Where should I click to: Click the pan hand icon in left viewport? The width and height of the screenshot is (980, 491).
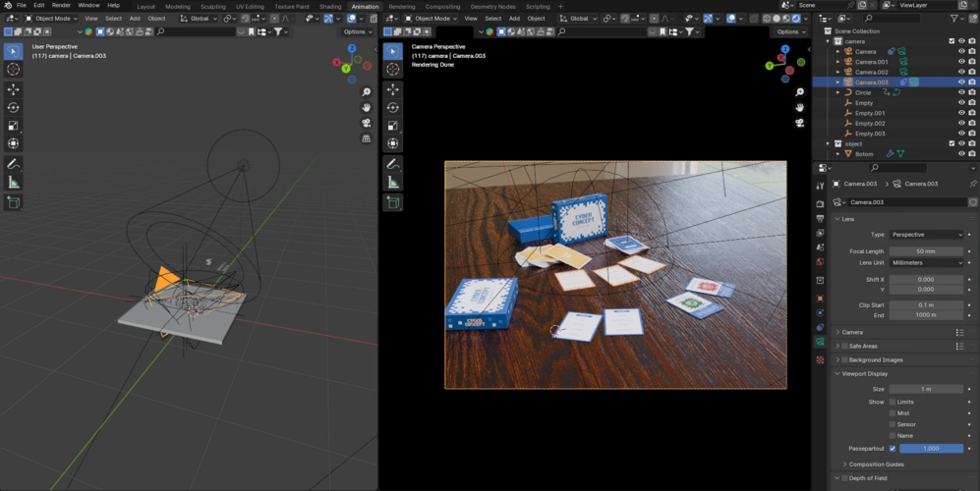[x=367, y=107]
